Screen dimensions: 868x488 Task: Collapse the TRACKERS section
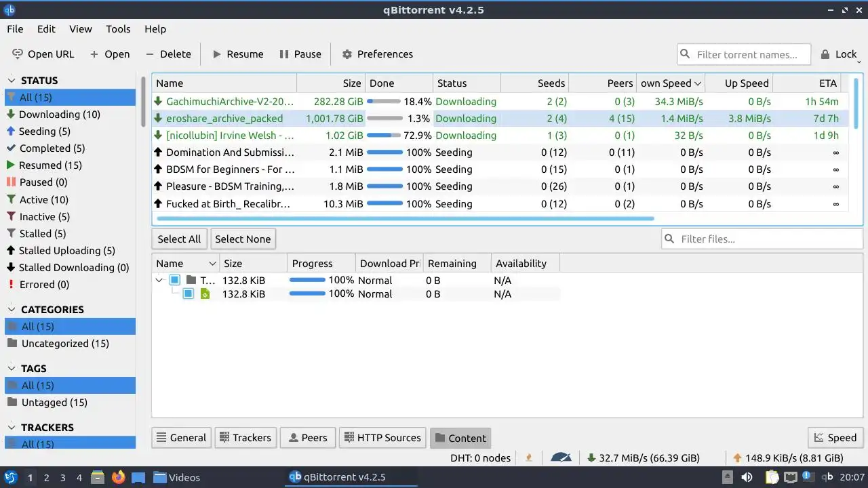[11, 427]
